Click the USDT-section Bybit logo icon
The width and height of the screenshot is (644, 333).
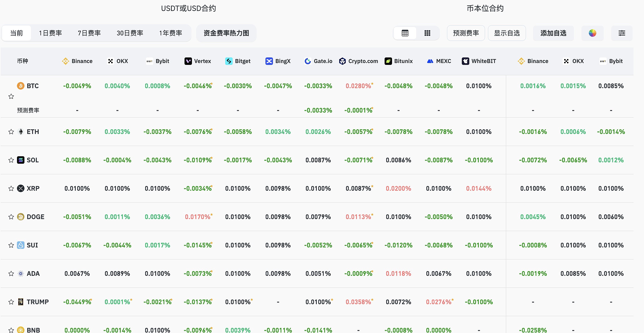tap(150, 61)
